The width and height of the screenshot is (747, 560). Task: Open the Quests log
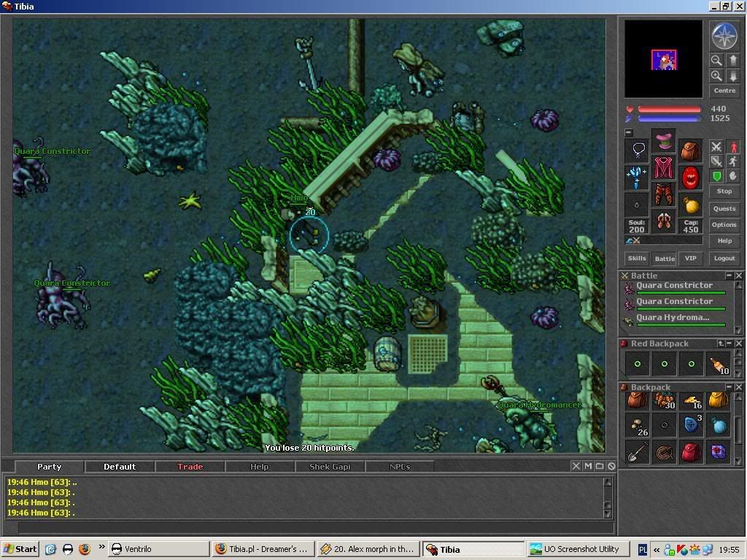[724, 209]
